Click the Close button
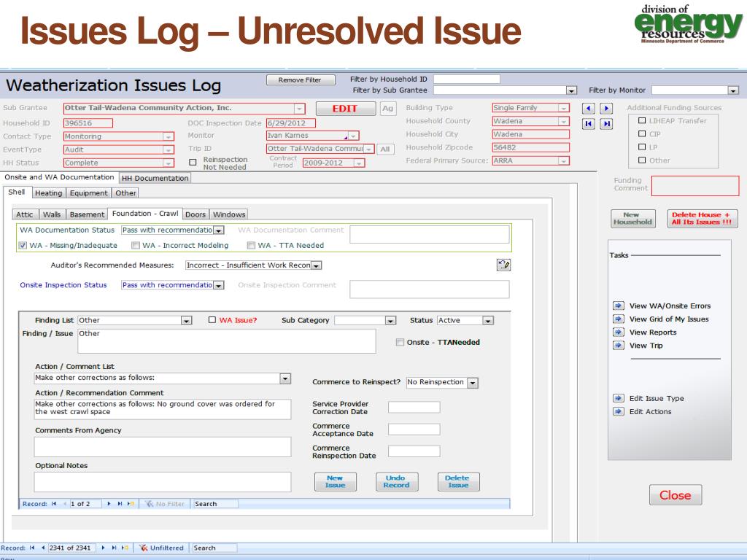 (675, 495)
